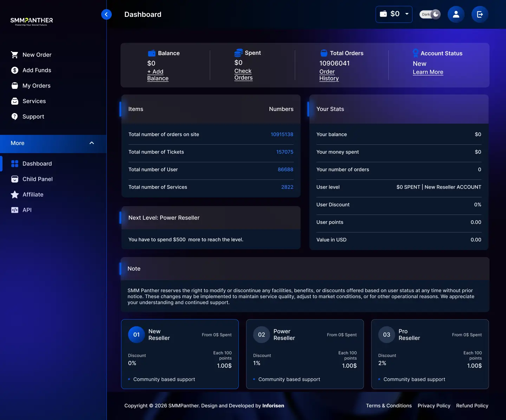
Task: Select the New Reseller level card
Action: tap(180, 354)
